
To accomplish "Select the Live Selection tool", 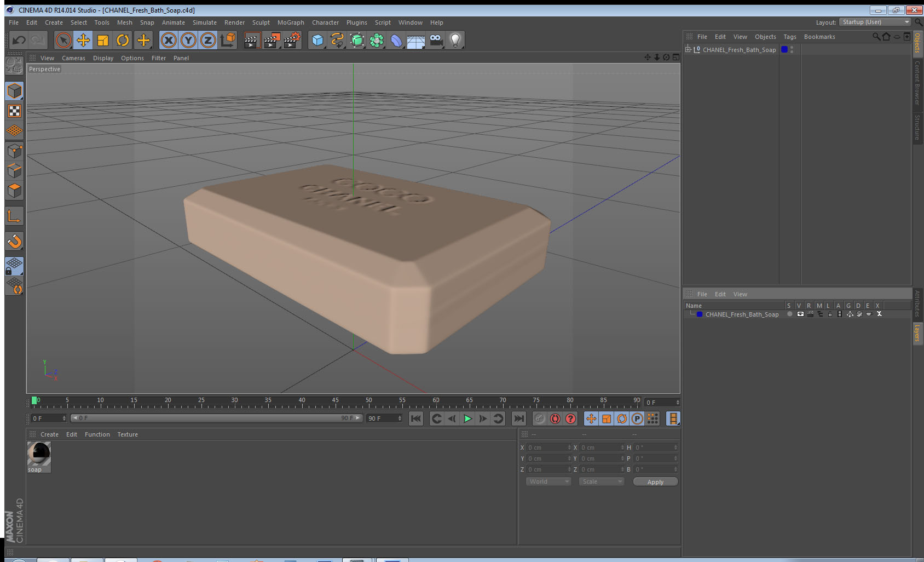I will tap(63, 40).
